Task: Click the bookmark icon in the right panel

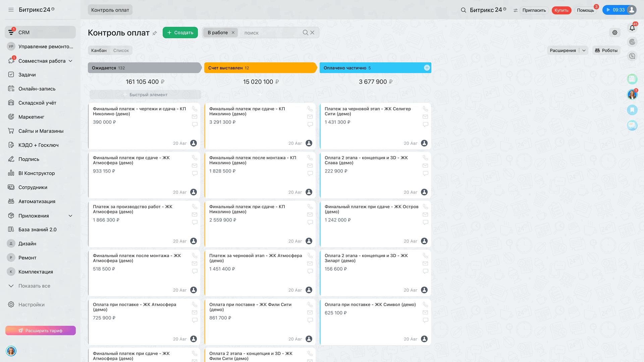Action: (x=632, y=110)
